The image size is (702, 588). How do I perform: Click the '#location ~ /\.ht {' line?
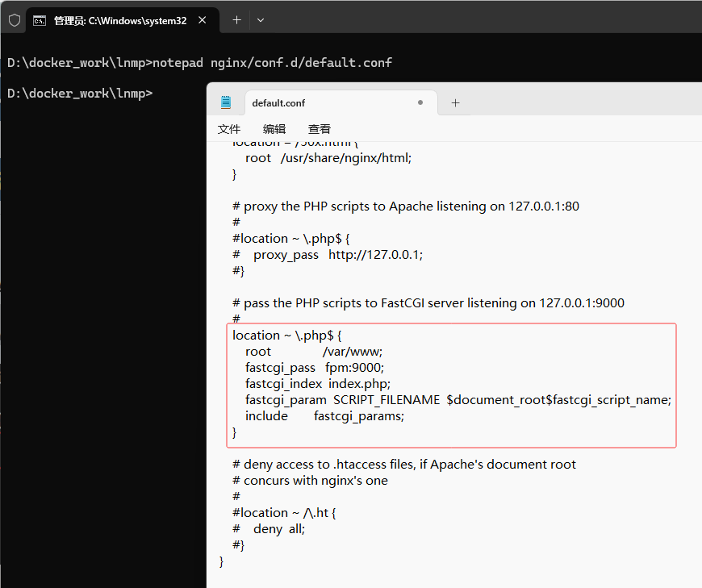[284, 513]
